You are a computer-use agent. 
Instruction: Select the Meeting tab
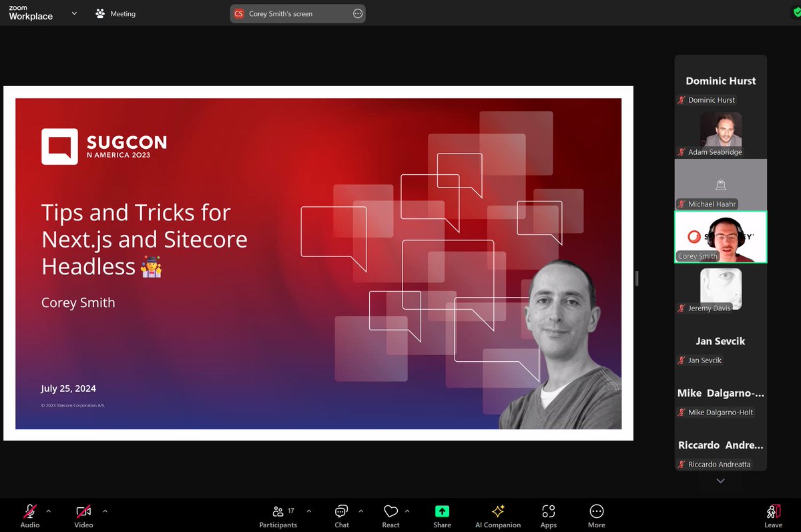click(x=115, y=13)
